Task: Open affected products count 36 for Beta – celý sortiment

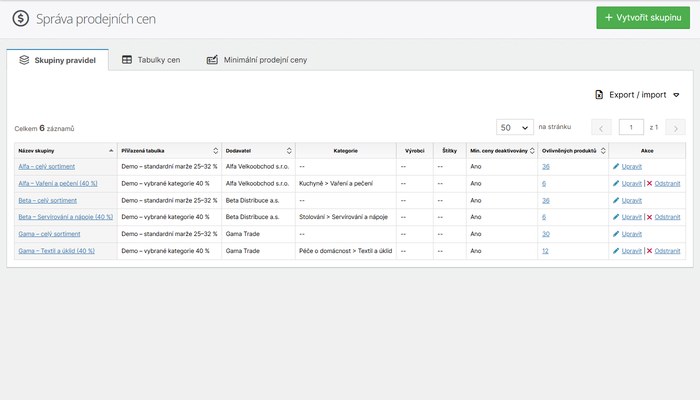Action: coord(546,200)
